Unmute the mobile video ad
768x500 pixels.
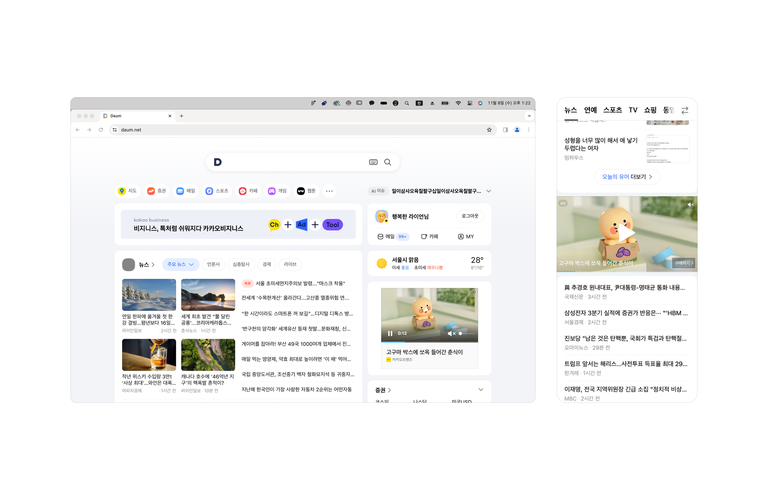pos(690,205)
